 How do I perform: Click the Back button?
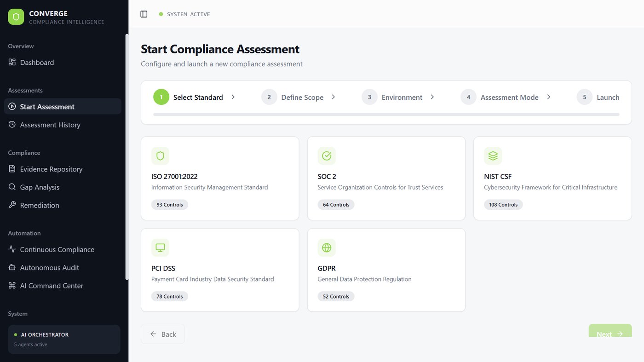coord(163,334)
